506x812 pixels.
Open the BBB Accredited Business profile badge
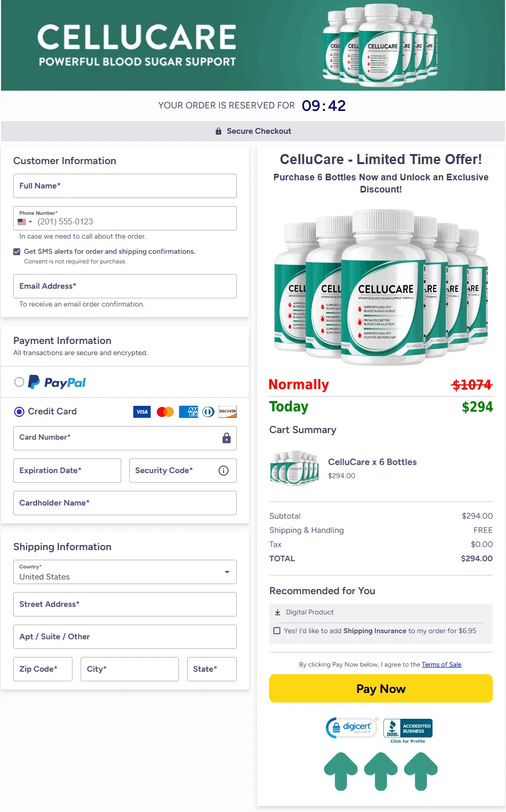[407, 728]
